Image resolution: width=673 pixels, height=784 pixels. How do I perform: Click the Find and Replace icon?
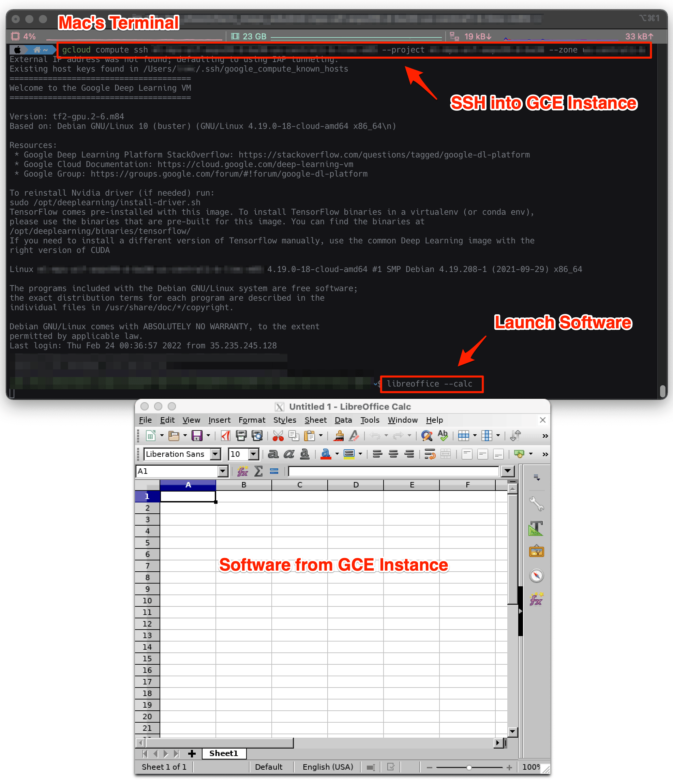[x=427, y=436]
